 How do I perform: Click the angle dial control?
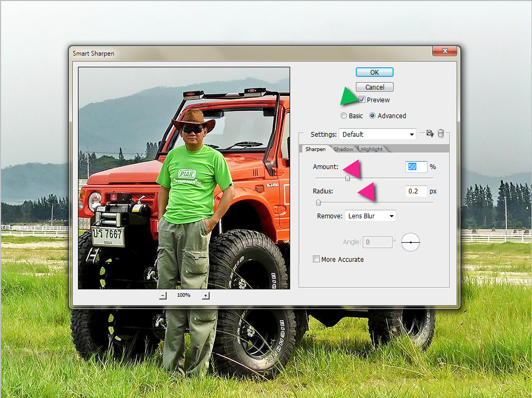point(411,242)
